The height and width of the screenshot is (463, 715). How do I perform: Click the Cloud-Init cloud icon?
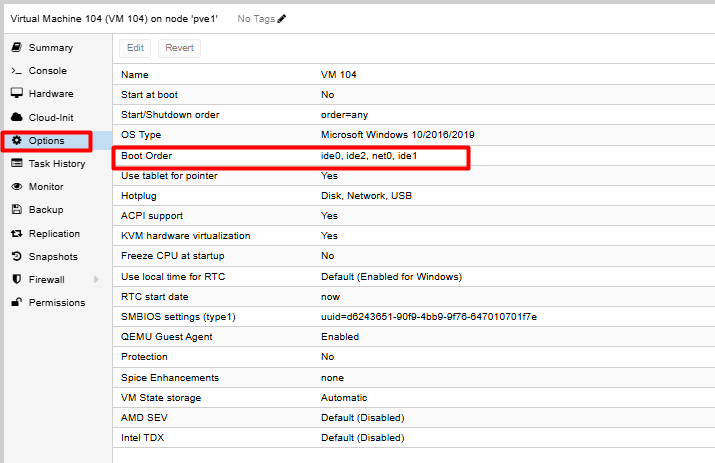pos(16,117)
